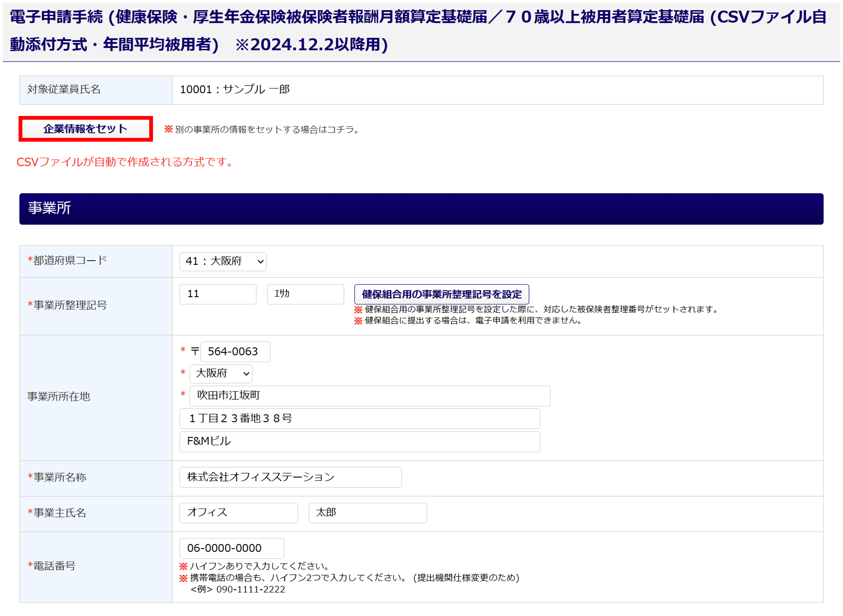Click the 事業所 section header bar

coord(421,209)
